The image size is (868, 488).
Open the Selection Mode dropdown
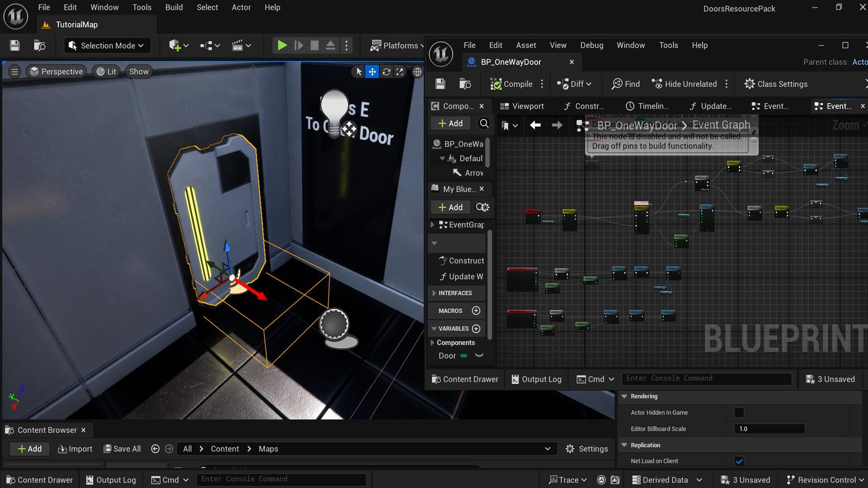pos(107,45)
